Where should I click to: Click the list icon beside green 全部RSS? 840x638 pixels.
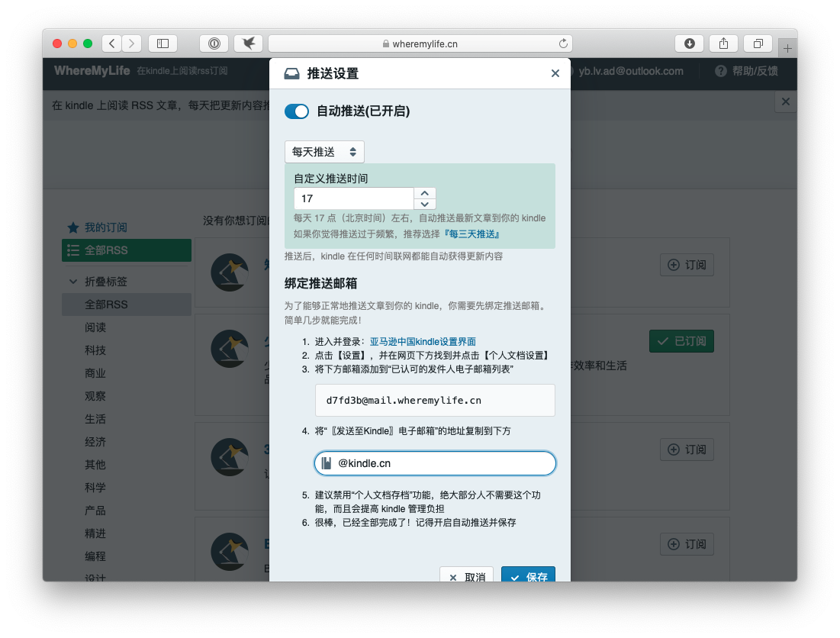pos(72,250)
